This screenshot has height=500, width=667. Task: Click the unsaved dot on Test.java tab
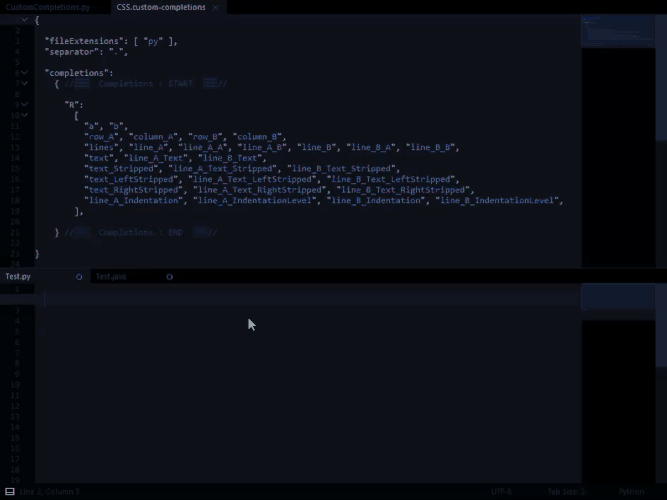click(169, 277)
